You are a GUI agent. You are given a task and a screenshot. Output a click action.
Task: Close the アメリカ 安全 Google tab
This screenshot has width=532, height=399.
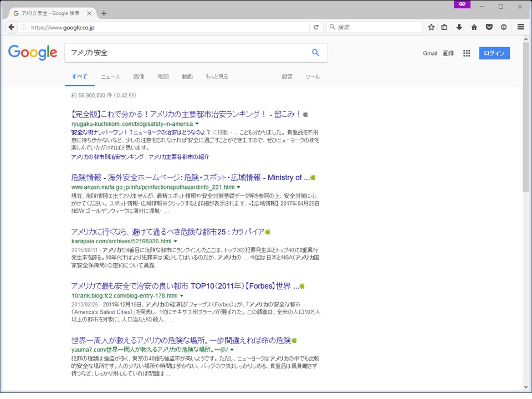pyautogui.click(x=89, y=13)
